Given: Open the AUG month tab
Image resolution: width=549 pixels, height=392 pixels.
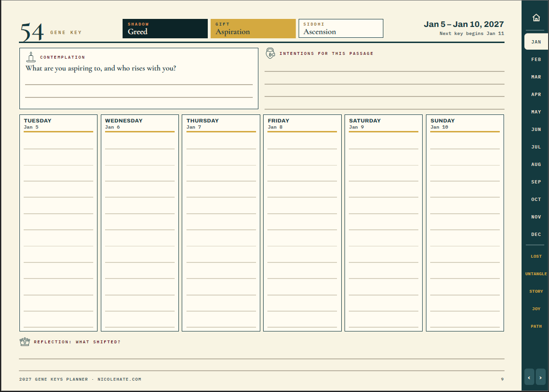Looking at the screenshot, I should click(536, 165).
